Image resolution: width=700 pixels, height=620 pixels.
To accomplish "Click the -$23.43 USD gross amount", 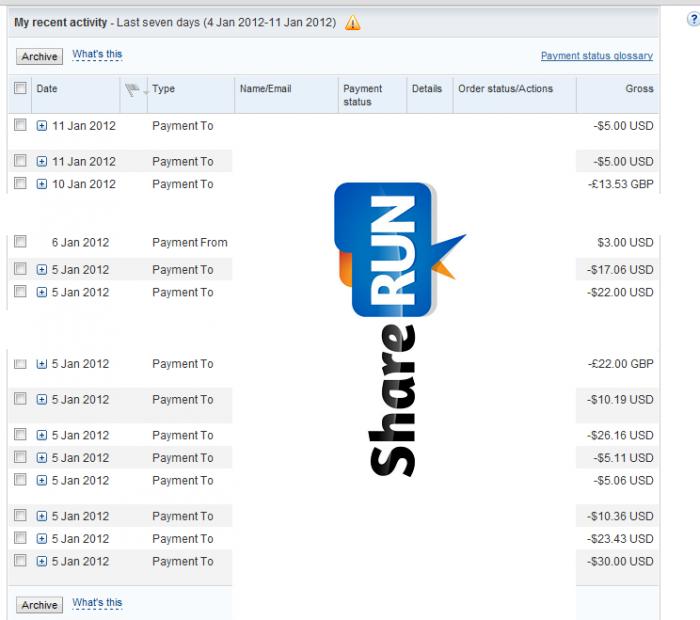I will point(620,539).
